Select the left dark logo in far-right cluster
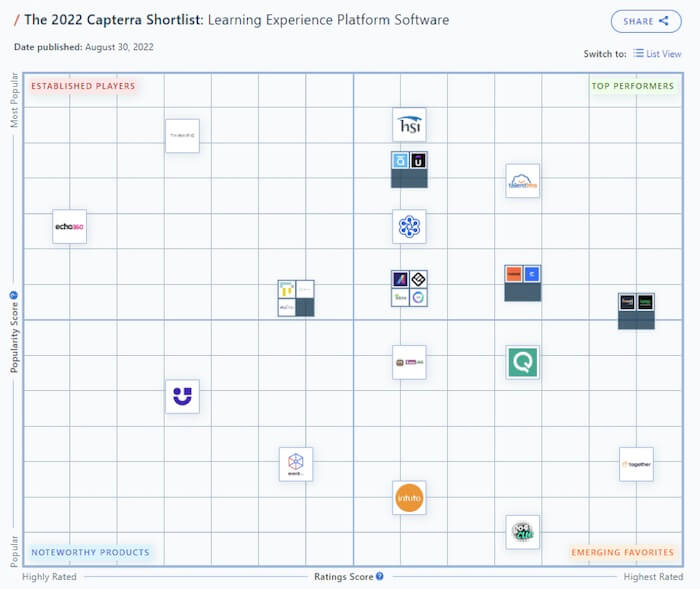 [627, 302]
